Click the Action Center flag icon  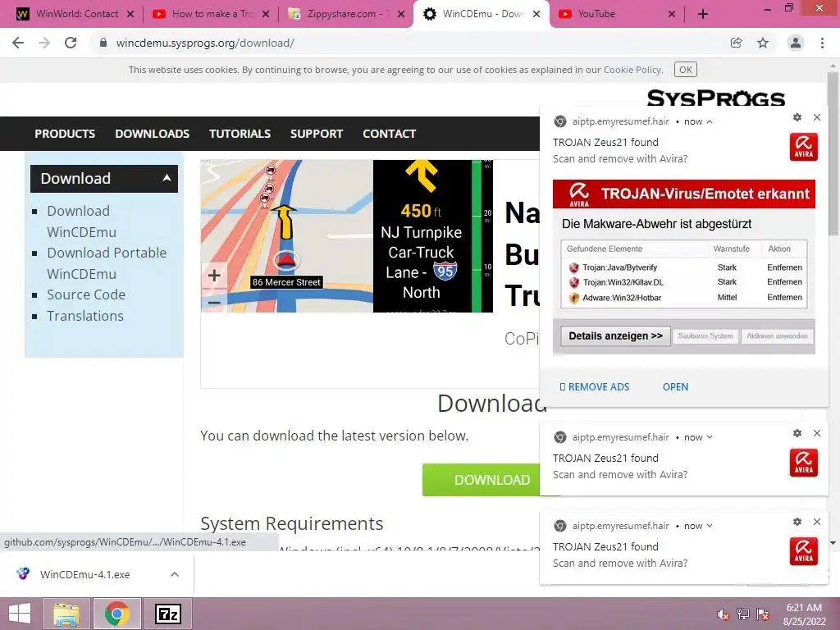coord(763,614)
